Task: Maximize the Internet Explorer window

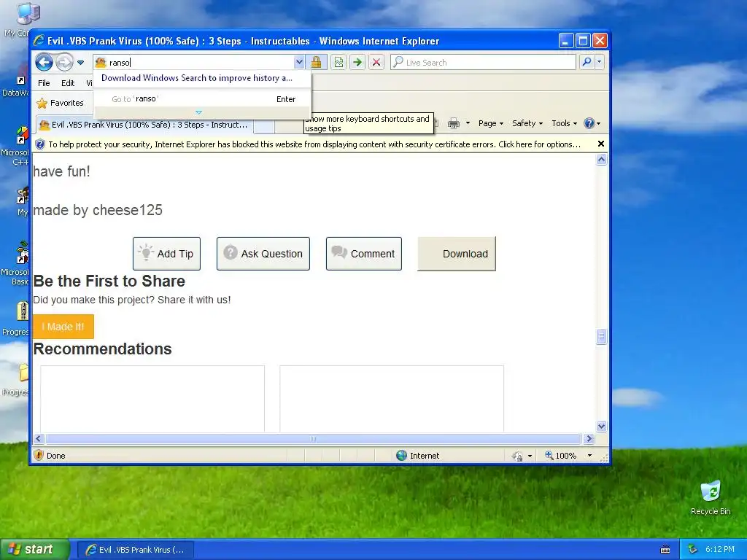Action: click(583, 41)
